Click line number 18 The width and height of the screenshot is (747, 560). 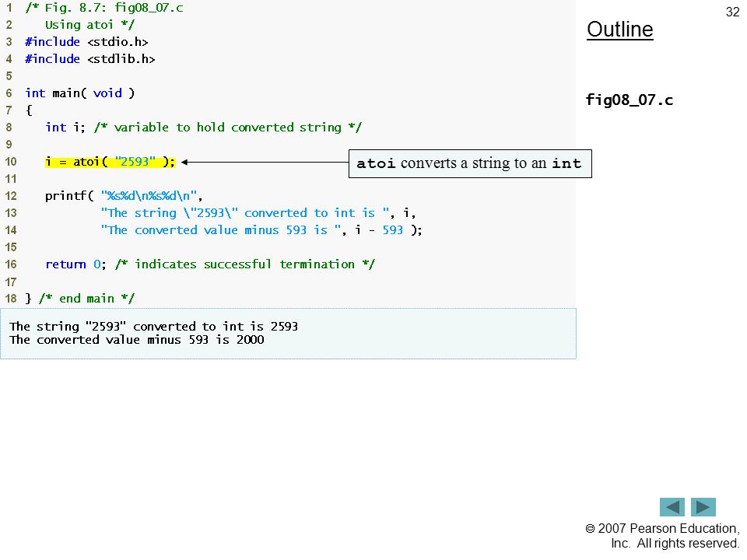11,299
